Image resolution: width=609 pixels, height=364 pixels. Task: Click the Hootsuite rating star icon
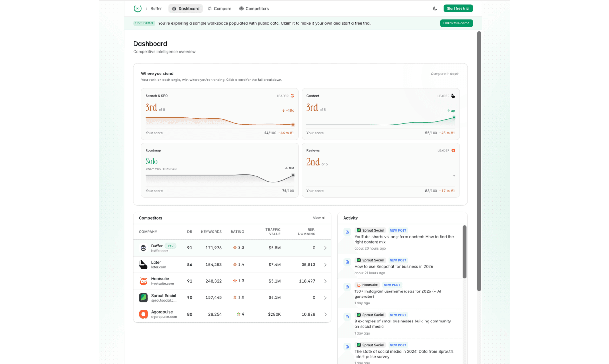[x=235, y=281]
